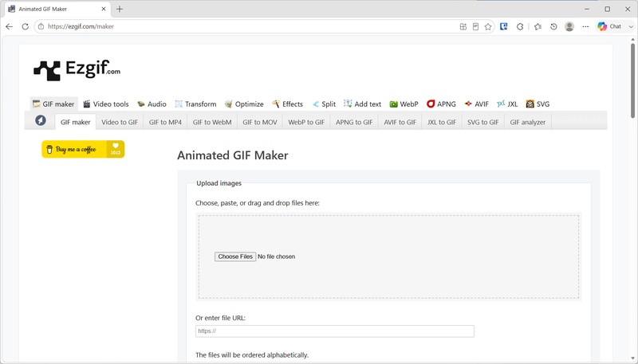Open the WebP tools menu
This screenshot has width=638, height=364.
point(404,104)
